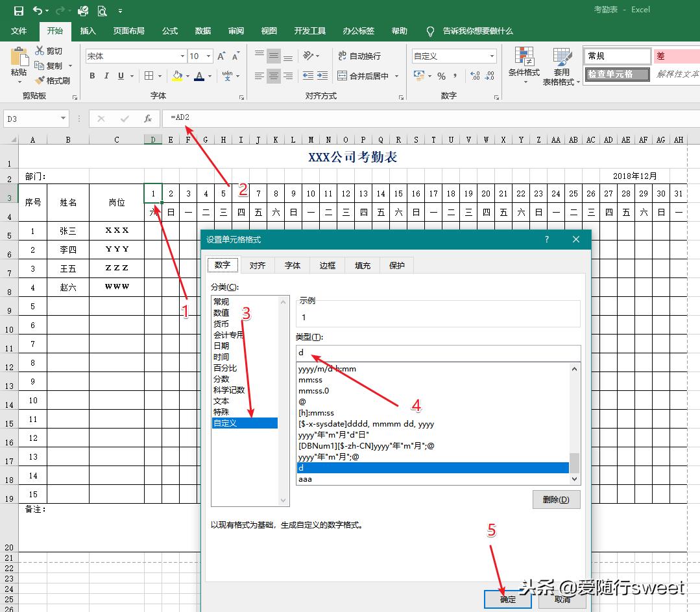700x612 pixels.
Task: Open the Name Box dropdown next to D3
Action: 64,119
